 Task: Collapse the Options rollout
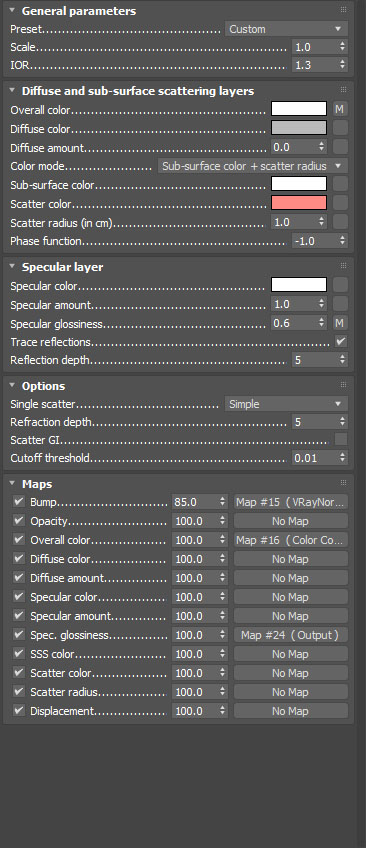click(12, 385)
